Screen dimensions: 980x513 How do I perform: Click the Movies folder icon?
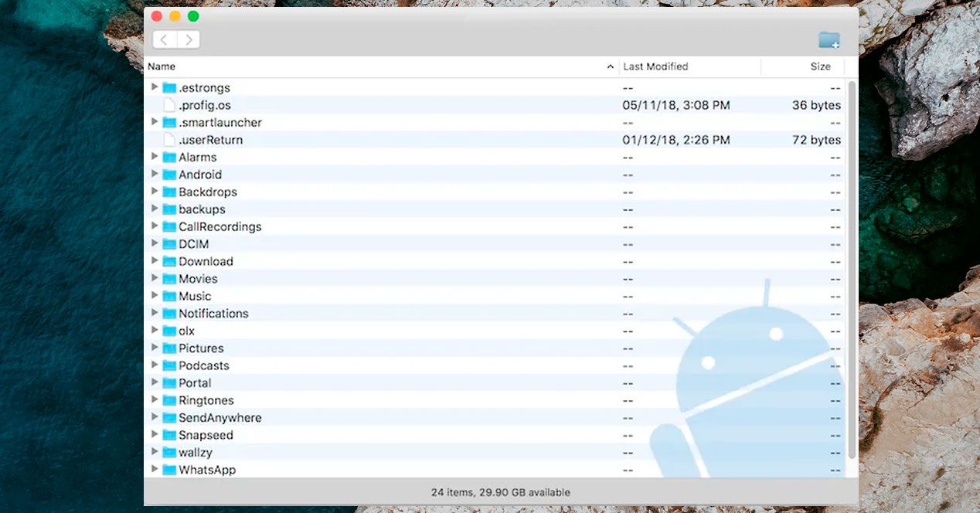[x=169, y=279]
